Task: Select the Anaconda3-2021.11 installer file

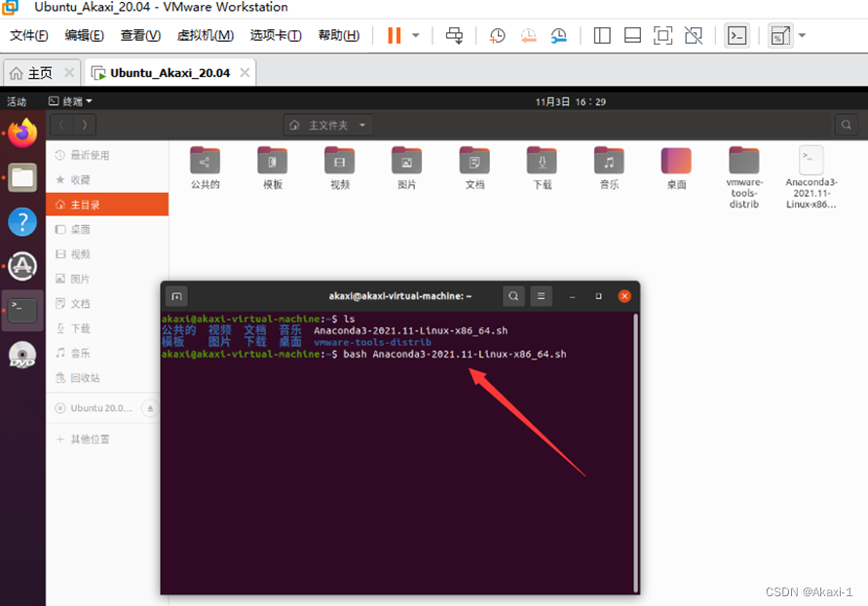Action: (x=811, y=177)
